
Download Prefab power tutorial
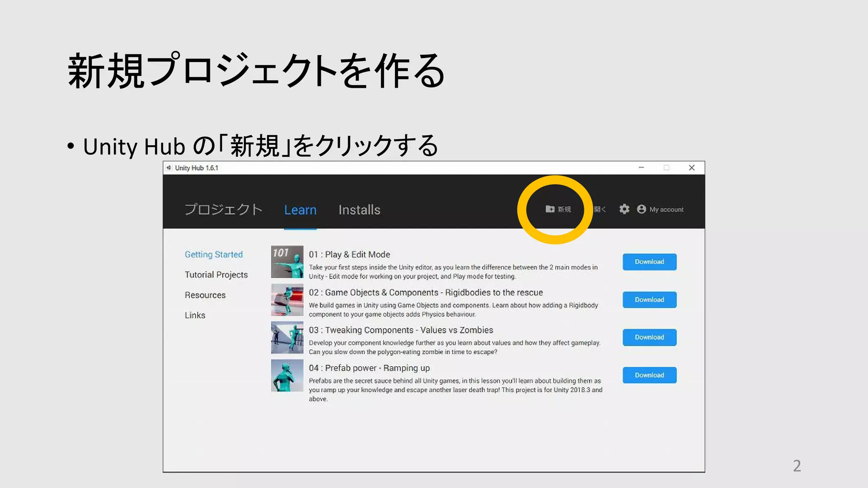click(649, 375)
